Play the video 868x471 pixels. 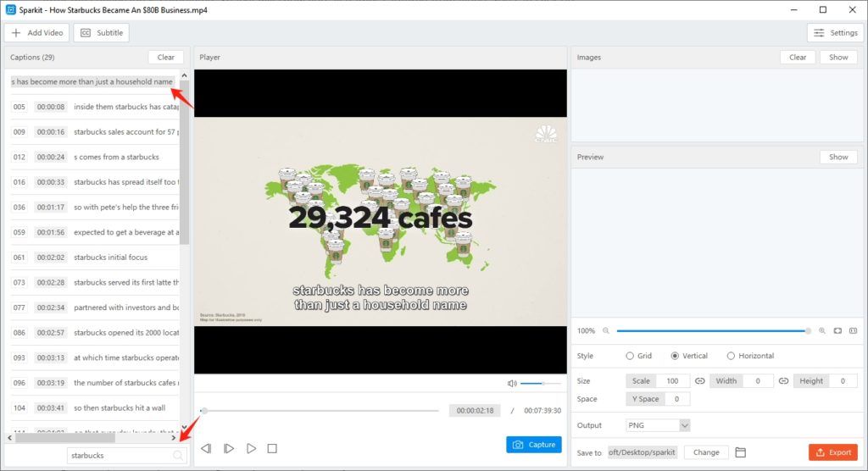pyautogui.click(x=251, y=448)
